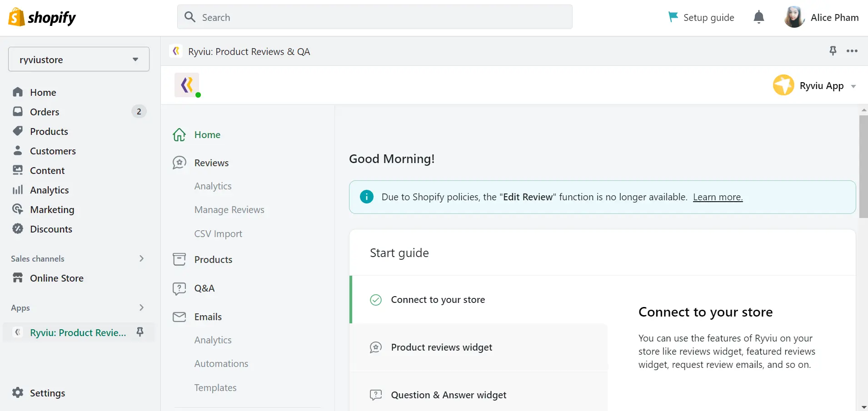Open the ryviustore store switcher

(79, 59)
